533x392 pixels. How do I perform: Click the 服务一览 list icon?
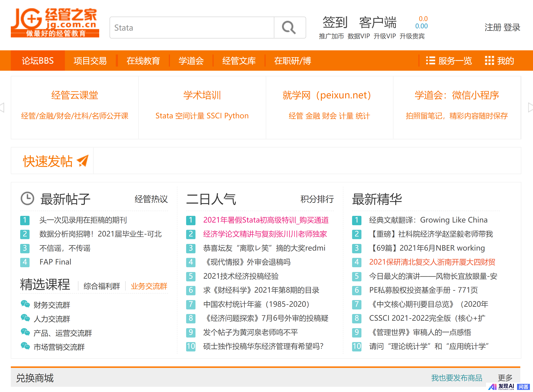click(430, 61)
